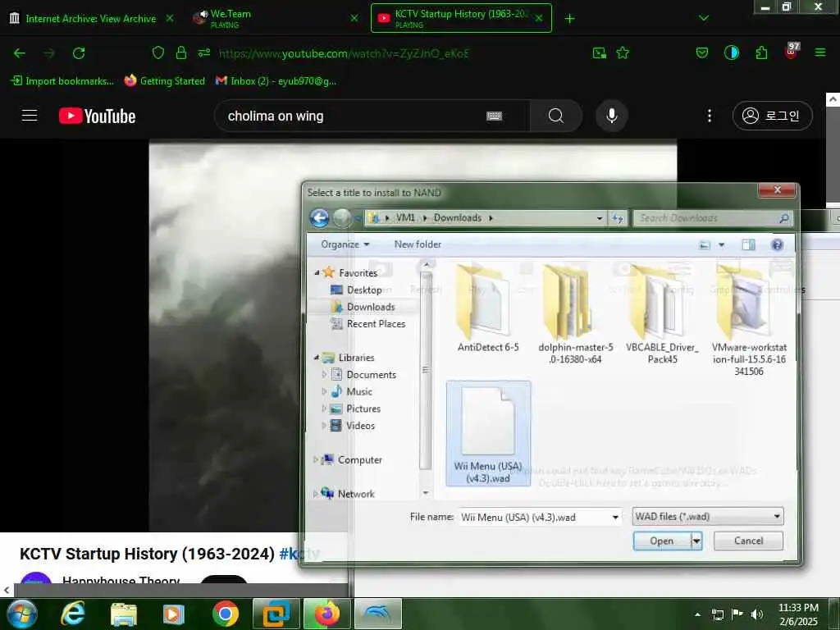Open the Open button split arrow
840x630 pixels.
[696, 541]
